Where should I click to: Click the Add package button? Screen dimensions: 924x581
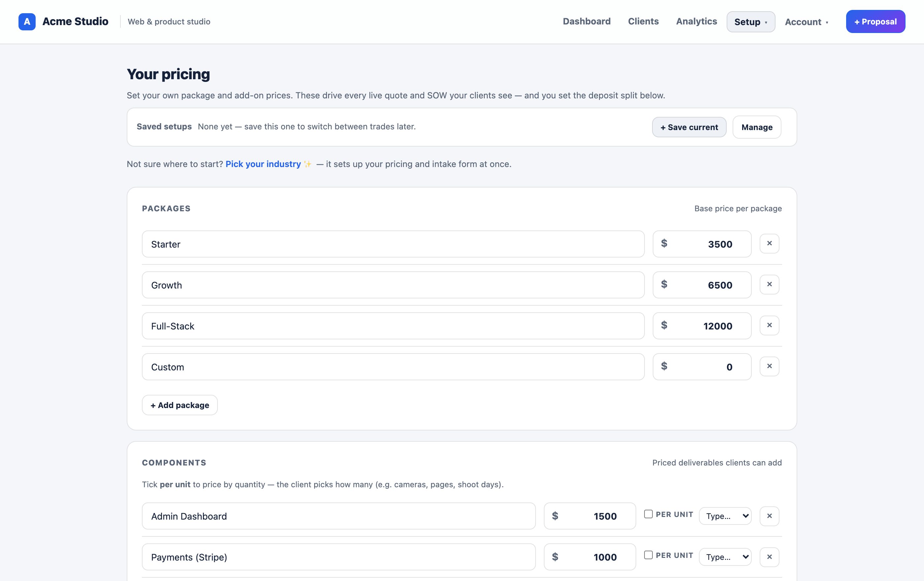(x=180, y=405)
